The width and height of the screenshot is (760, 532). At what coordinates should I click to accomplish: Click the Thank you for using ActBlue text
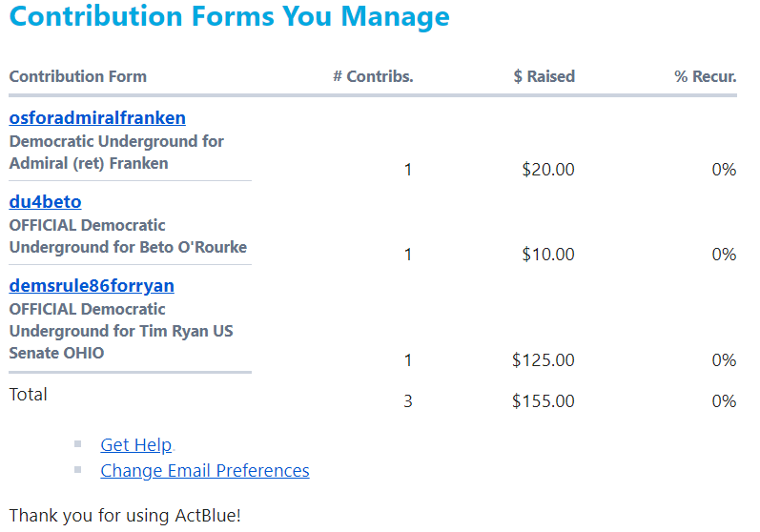click(125, 516)
